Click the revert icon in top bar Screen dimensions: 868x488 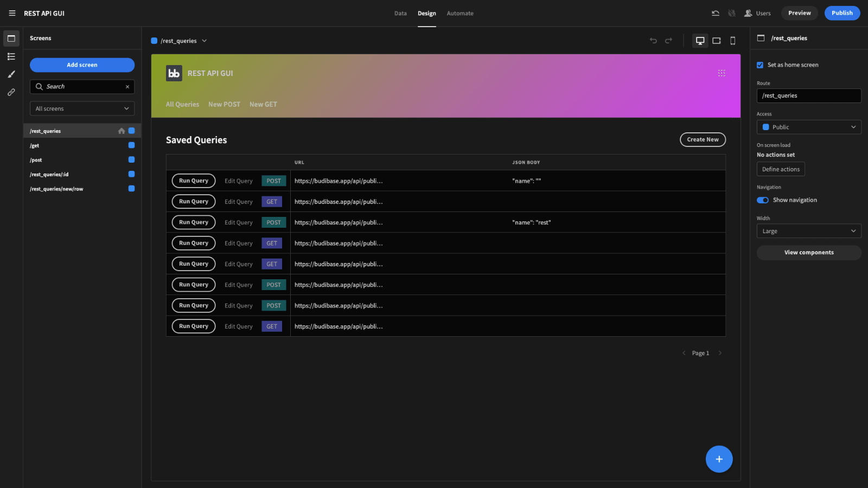pyautogui.click(x=716, y=13)
